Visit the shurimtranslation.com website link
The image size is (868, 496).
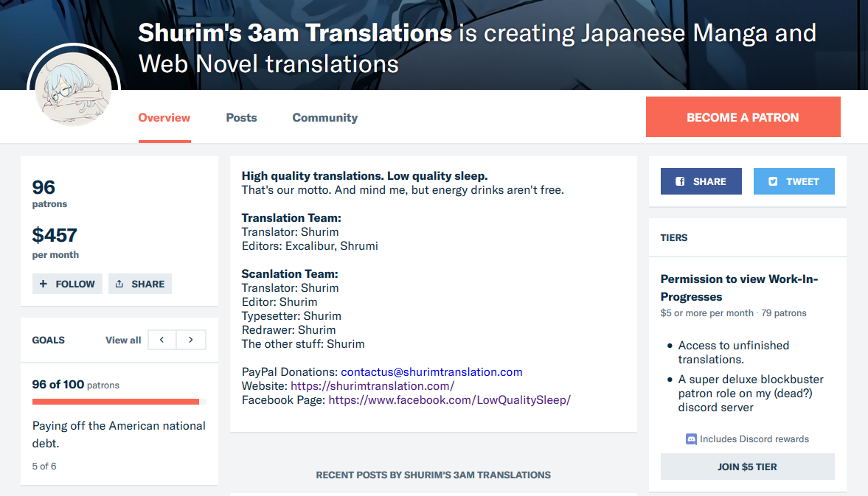(372, 386)
